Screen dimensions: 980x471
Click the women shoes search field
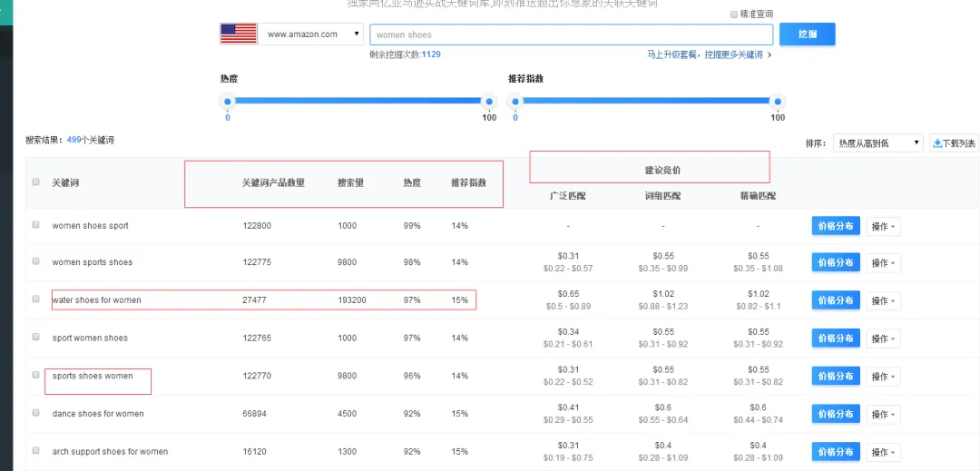click(x=572, y=34)
